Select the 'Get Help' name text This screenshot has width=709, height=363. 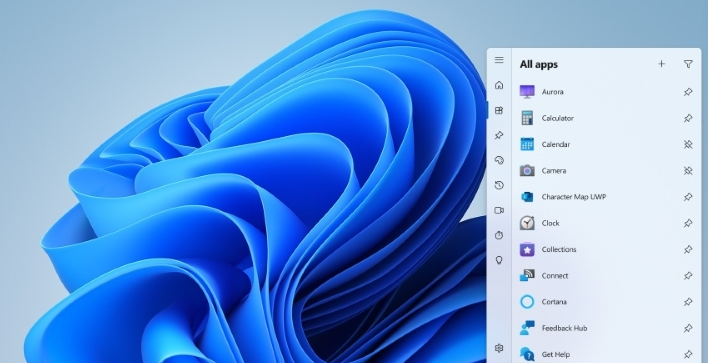[x=556, y=354]
